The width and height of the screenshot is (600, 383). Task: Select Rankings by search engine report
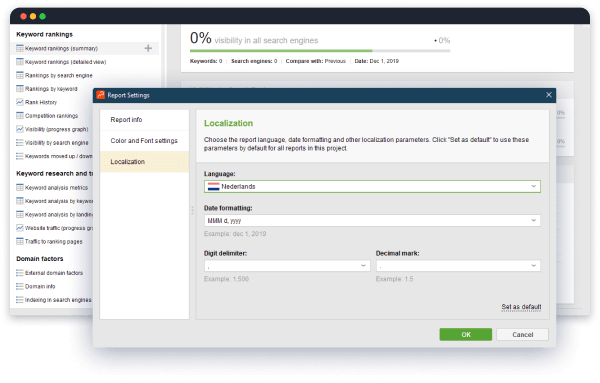[59, 75]
